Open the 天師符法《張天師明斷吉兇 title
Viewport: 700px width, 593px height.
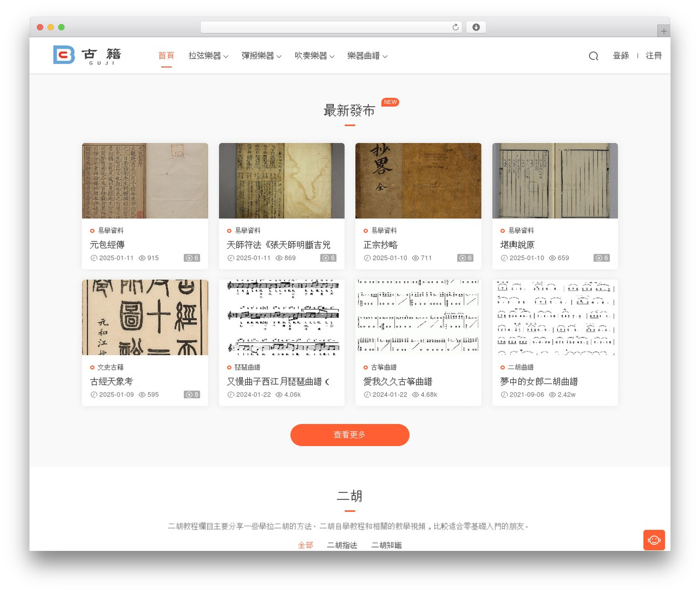278,245
